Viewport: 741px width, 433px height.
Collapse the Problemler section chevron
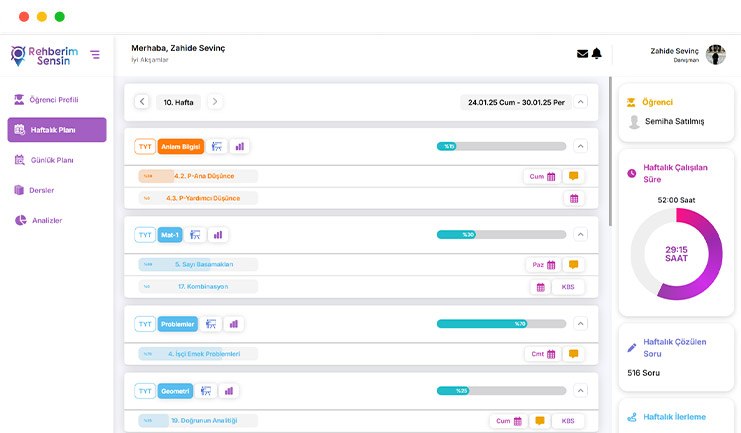coord(581,324)
